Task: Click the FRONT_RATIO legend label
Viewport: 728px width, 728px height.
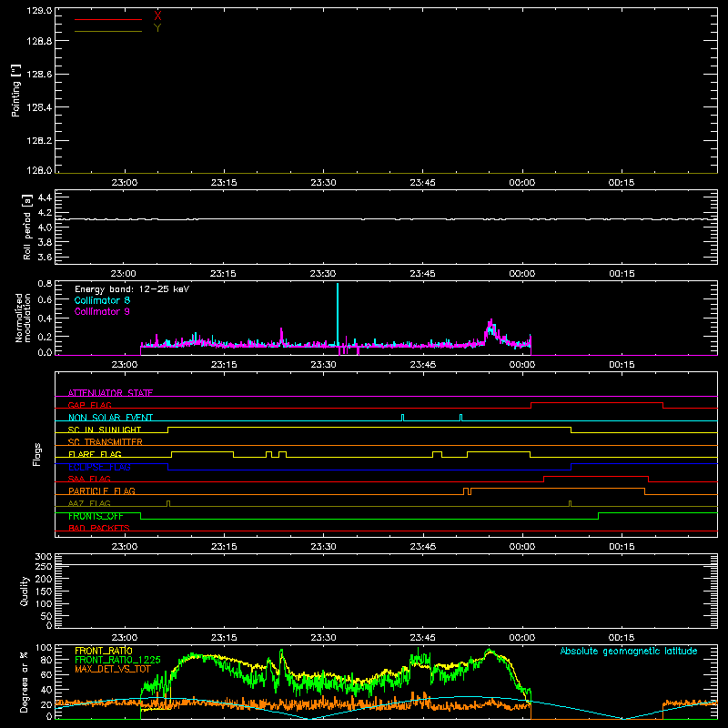Action: coord(104,651)
